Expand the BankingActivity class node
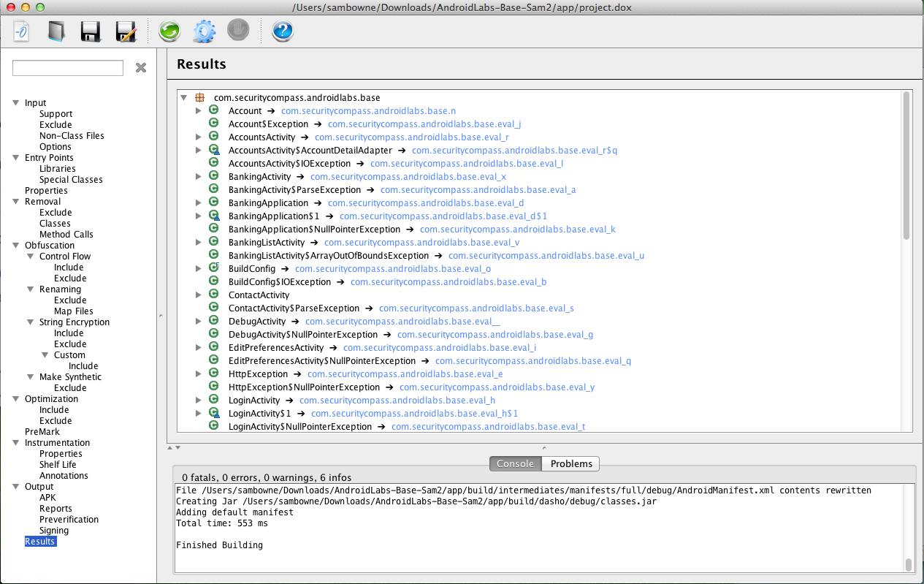Image resolution: width=924 pixels, height=584 pixels. coord(198,176)
